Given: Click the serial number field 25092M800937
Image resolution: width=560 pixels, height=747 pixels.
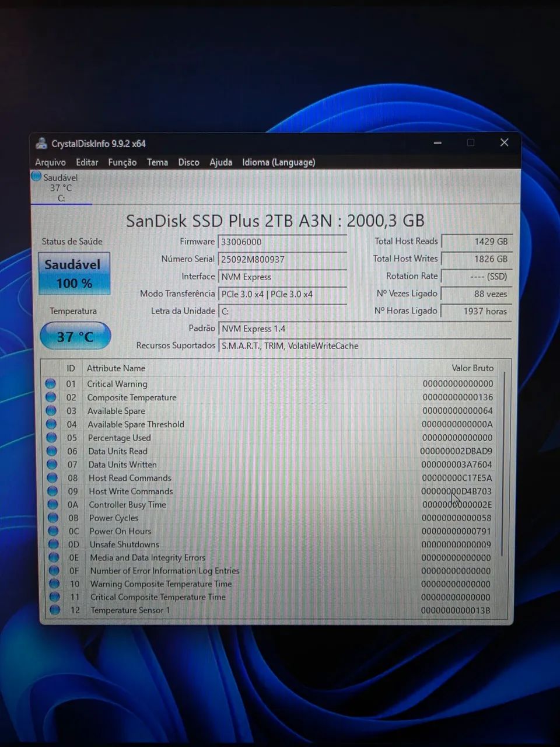Looking at the screenshot, I should click(282, 259).
